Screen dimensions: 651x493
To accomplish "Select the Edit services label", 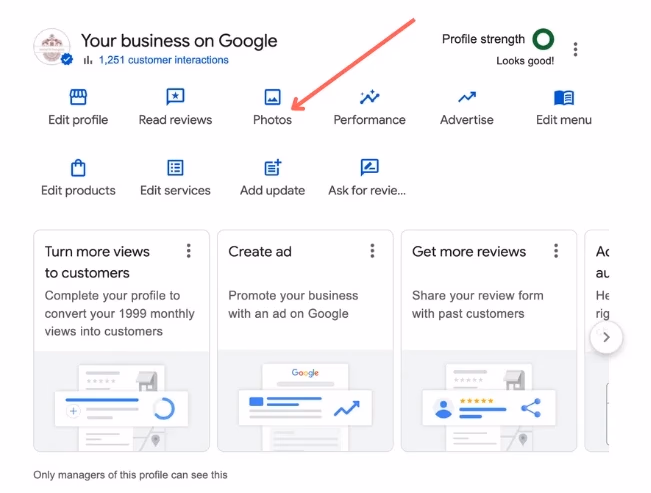I will pos(175,191).
